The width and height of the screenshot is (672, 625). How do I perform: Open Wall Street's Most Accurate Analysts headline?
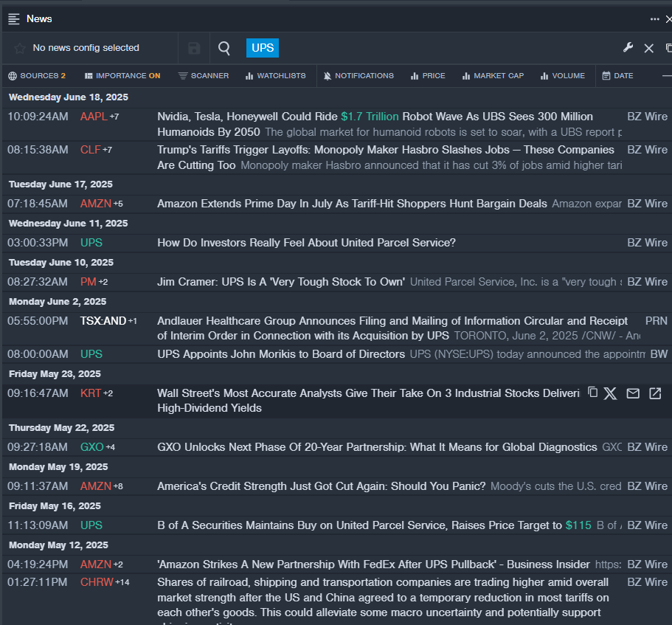368,401
